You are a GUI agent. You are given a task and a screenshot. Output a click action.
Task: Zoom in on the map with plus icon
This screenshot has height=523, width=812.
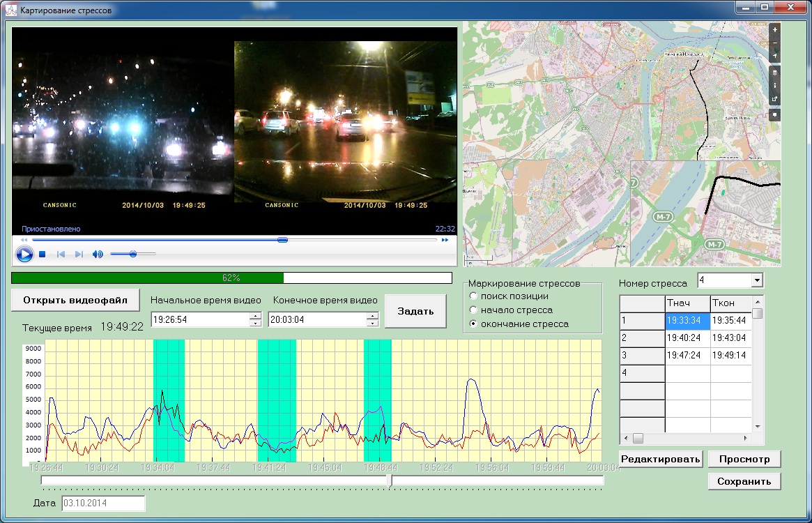774,30
